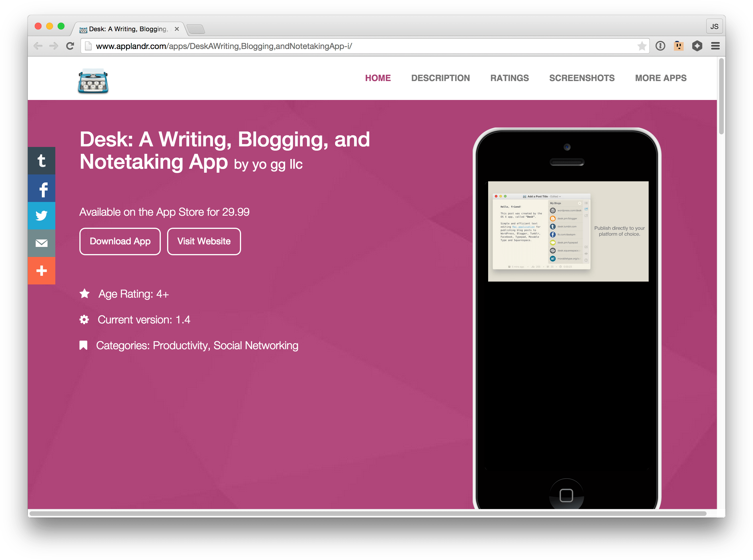
Task: Go to the HOME nav section
Action: pyautogui.click(x=378, y=78)
